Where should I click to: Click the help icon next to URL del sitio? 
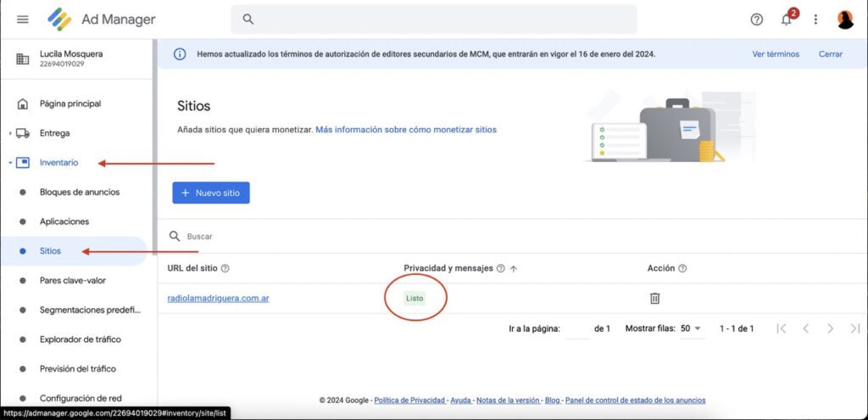click(x=225, y=268)
